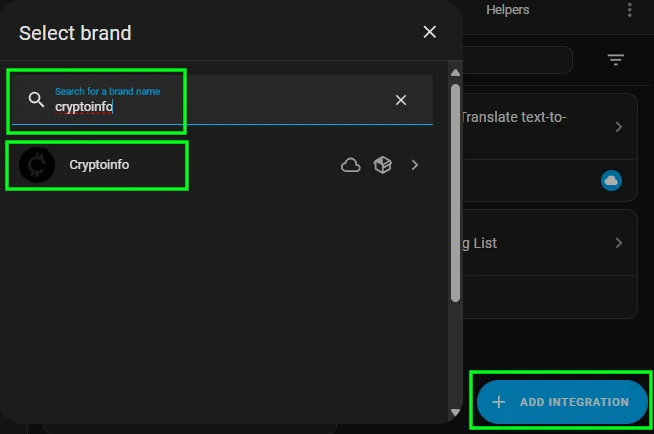Click the dialog scrollbar down arrow
654x434 pixels.
(455, 412)
